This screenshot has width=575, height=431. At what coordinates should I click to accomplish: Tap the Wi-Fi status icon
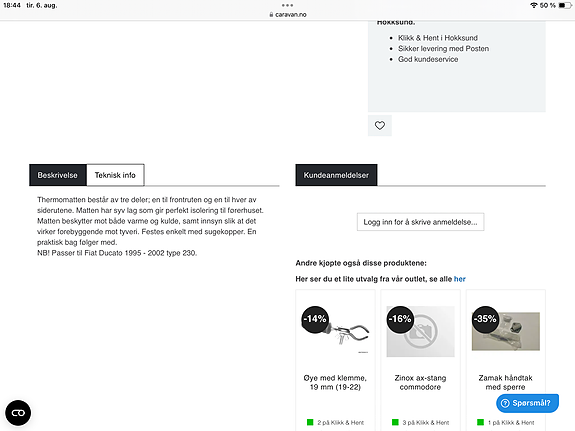[x=534, y=6]
